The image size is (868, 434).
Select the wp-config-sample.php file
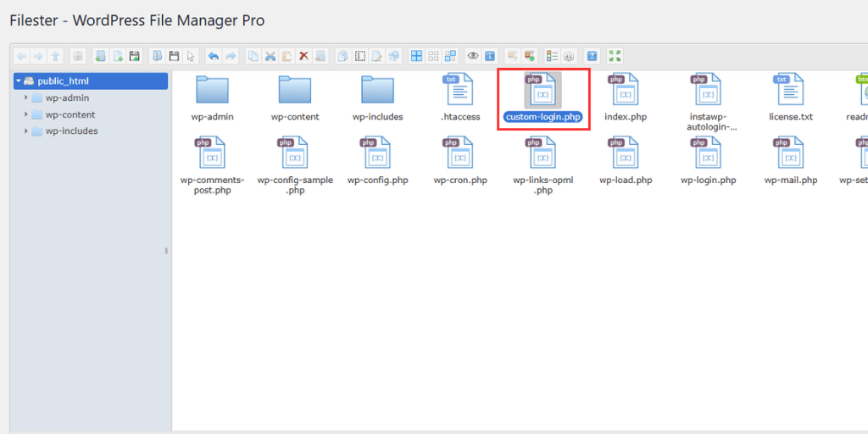coord(295,166)
